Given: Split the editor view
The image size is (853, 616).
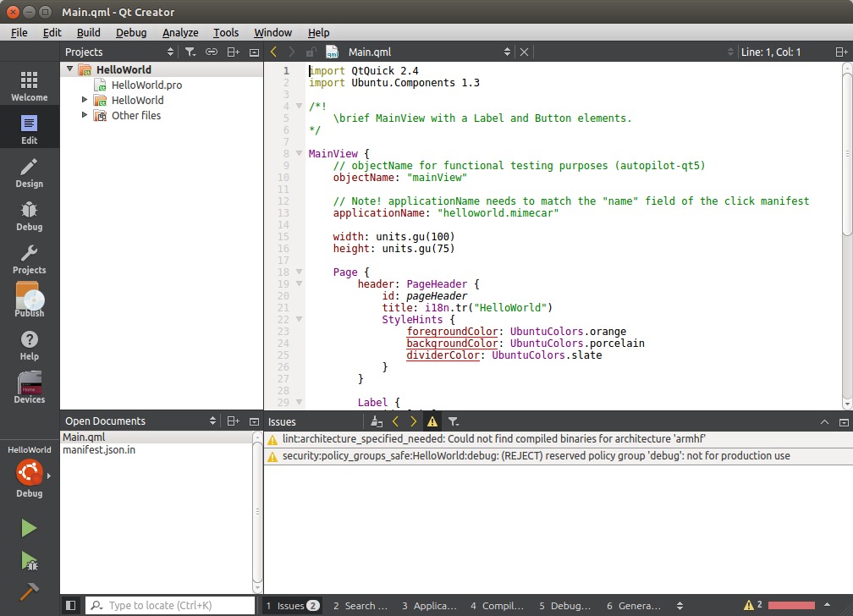Looking at the screenshot, I should (841, 52).
